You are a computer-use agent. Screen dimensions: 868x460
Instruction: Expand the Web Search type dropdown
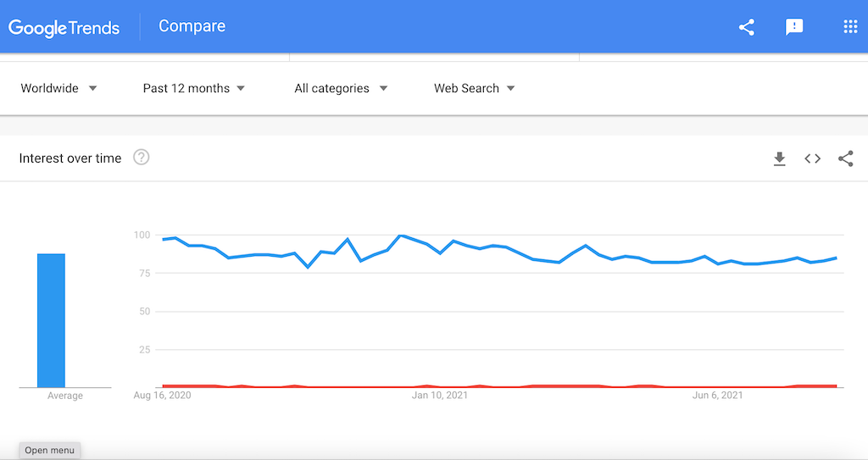475,88
